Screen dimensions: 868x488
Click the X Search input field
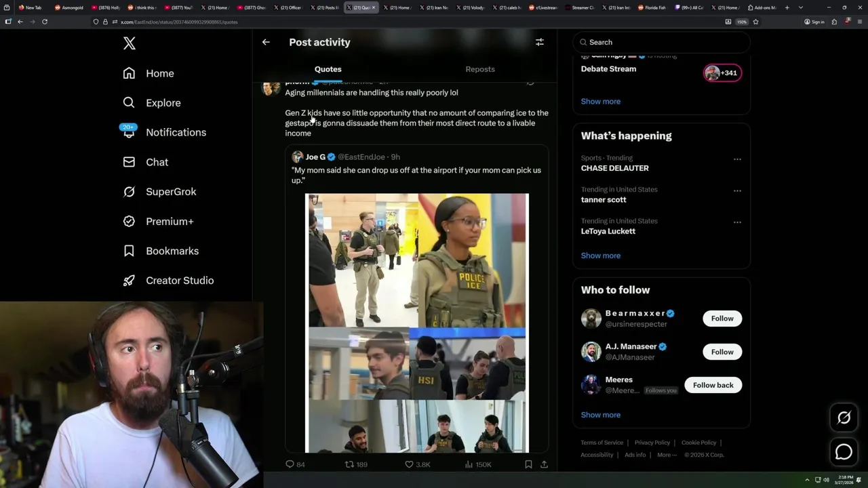click(x=661, y=42)
